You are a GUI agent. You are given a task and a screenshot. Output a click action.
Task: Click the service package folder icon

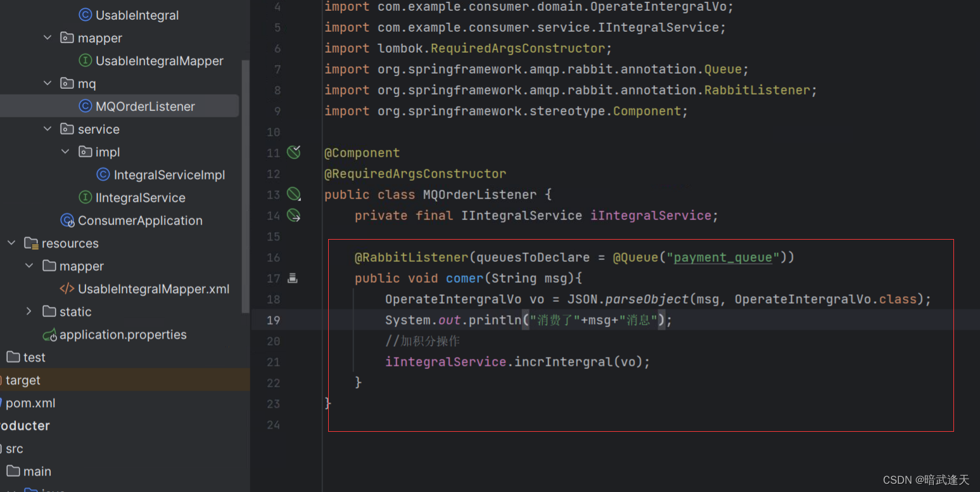(67, 129)
